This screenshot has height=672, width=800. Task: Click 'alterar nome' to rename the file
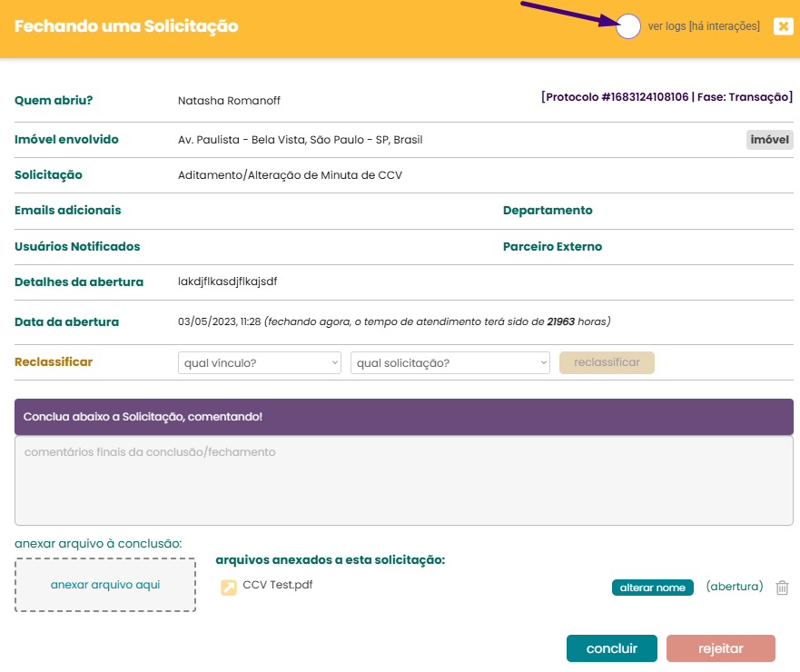point(652,588)
